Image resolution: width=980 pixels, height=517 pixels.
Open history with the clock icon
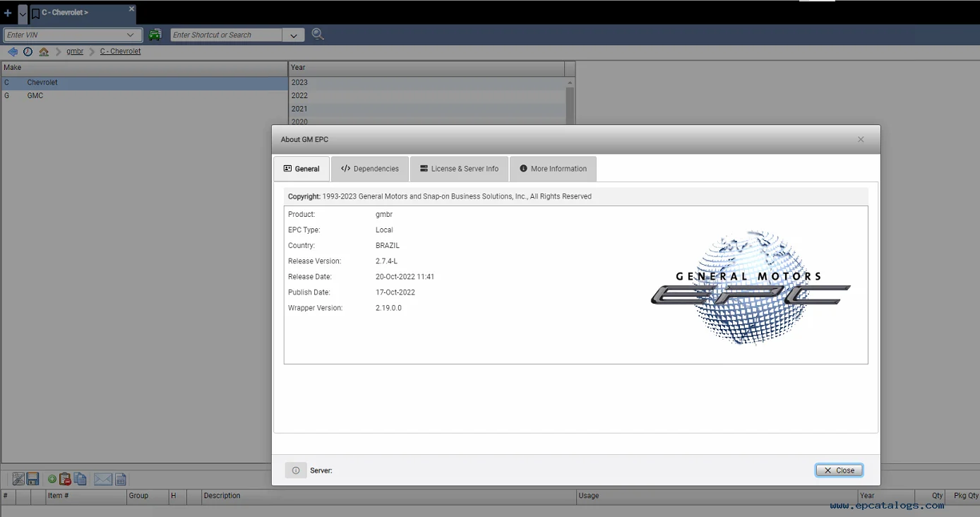[x=28, y=52]
